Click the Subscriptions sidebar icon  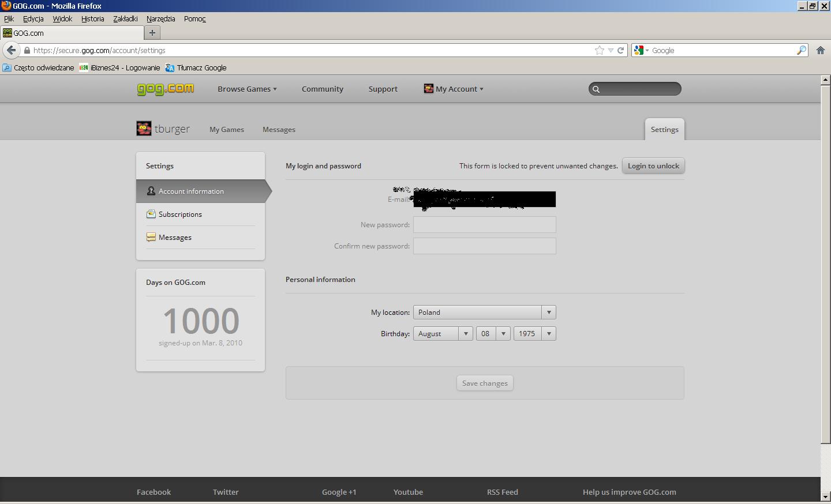(151, 214)
